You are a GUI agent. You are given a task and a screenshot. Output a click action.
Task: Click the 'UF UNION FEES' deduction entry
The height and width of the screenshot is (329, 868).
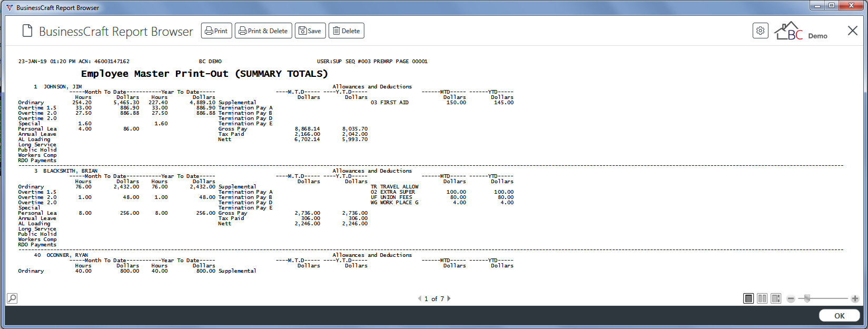point(391,197)
